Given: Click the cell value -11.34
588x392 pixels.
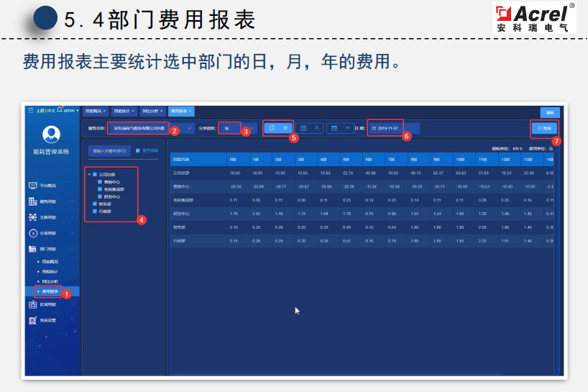Looking at the screenshot, I should (x=370, y=187).
